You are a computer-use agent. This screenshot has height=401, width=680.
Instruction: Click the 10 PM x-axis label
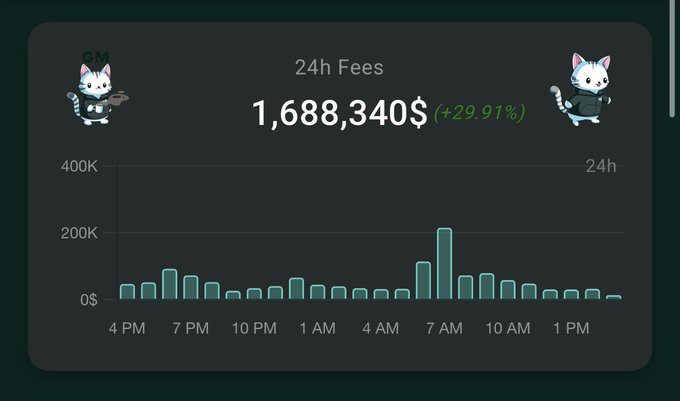254,328
